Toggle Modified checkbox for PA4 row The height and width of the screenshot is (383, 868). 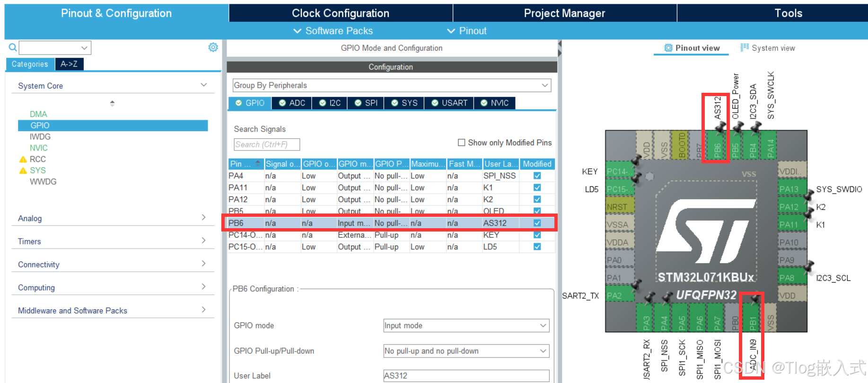point(537,176)
